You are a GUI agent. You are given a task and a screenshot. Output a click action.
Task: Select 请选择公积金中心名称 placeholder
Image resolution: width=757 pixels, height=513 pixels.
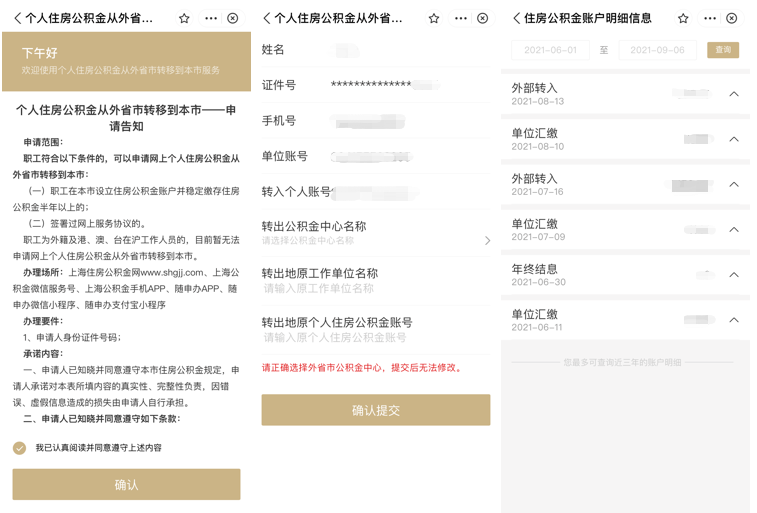tap(308, 240)
